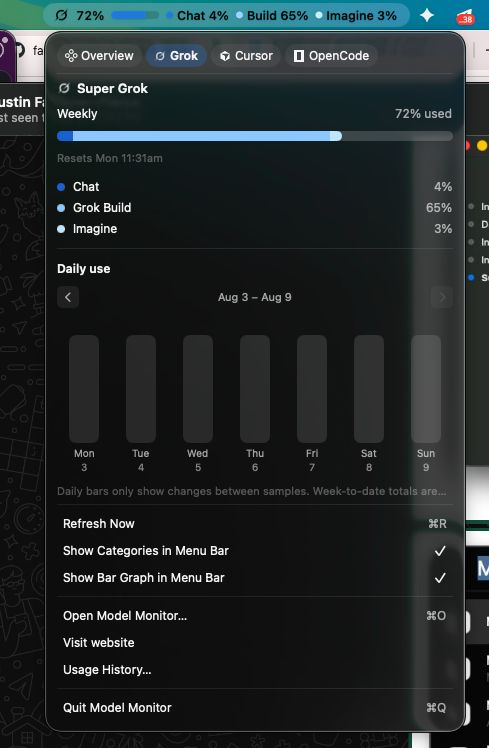Screen dimensions: 489x748
Task: Go to the previous week in Daily use
Action: [x=68, y=297]
